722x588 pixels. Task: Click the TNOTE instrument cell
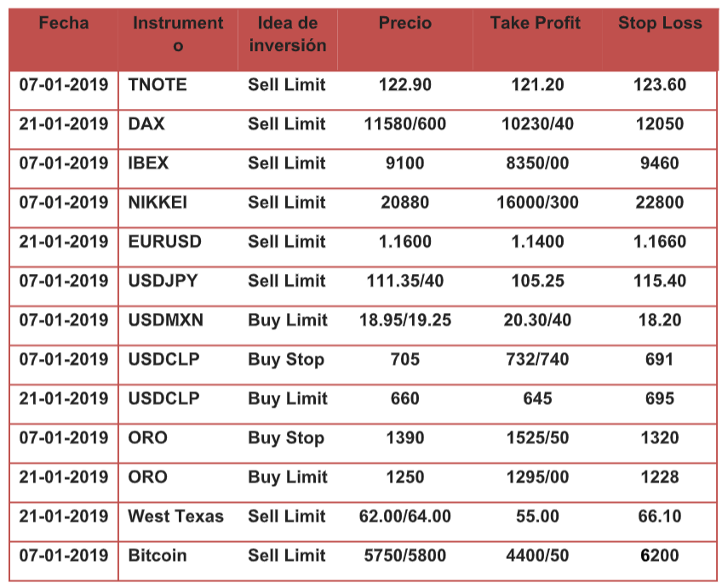(158, 85)
